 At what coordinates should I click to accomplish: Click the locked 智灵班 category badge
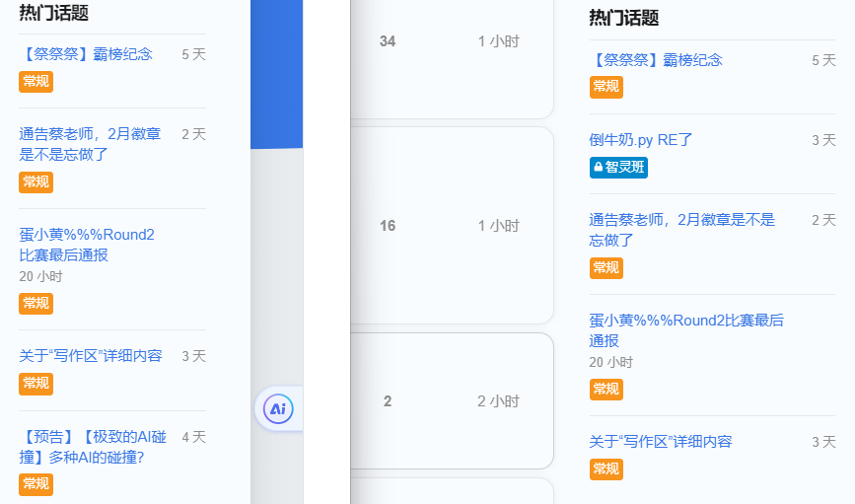tap(618, 168)
